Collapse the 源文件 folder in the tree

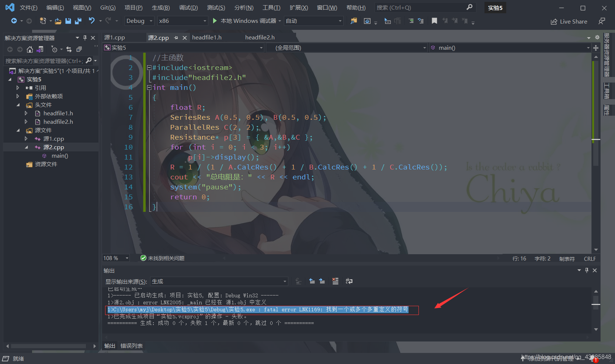(x=18, y=130)
